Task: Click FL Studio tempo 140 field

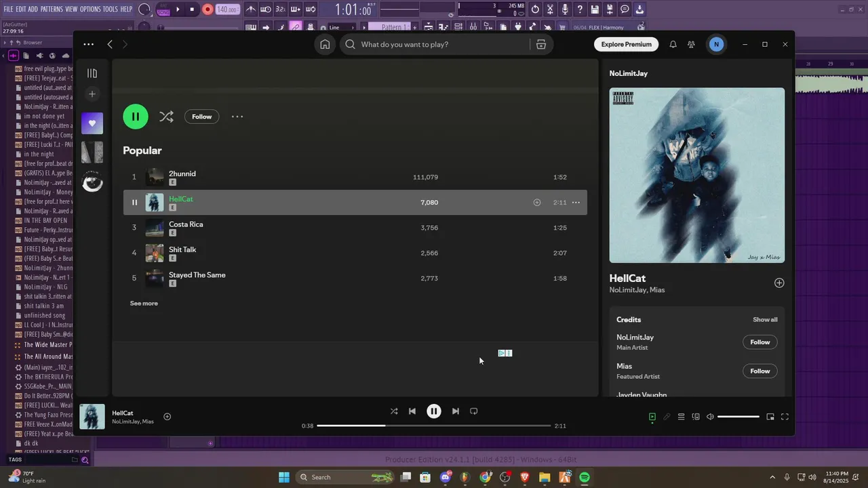Action: pos(228,9)
